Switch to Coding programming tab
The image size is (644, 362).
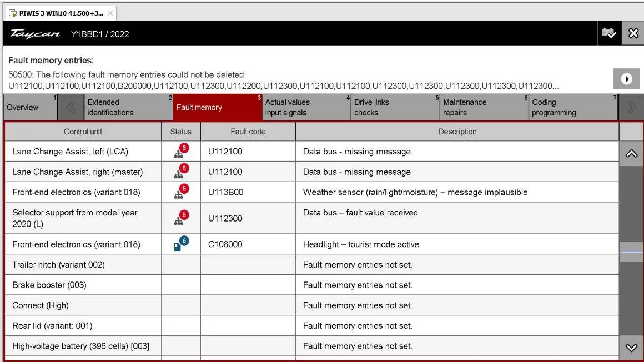click(x=573, y=107)
